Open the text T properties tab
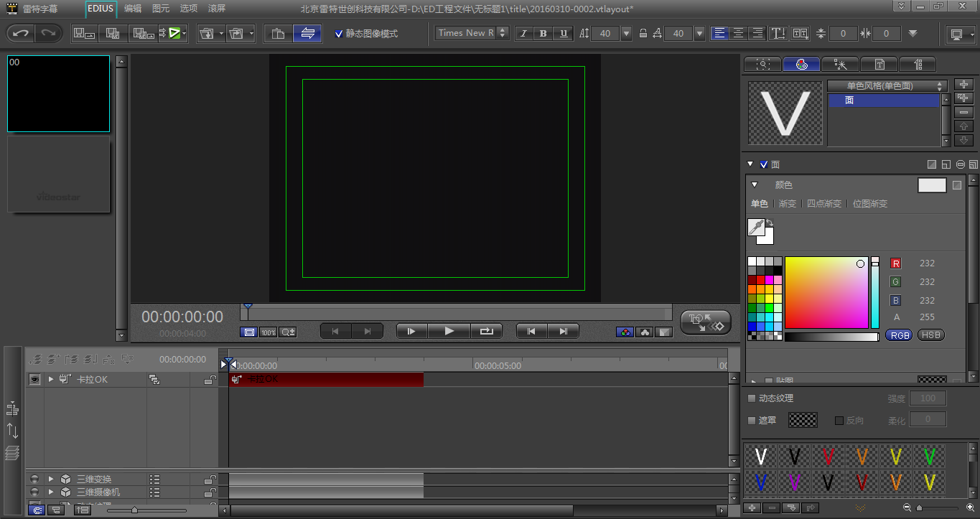This screenshot has width=980, height=519. [879, 64]
